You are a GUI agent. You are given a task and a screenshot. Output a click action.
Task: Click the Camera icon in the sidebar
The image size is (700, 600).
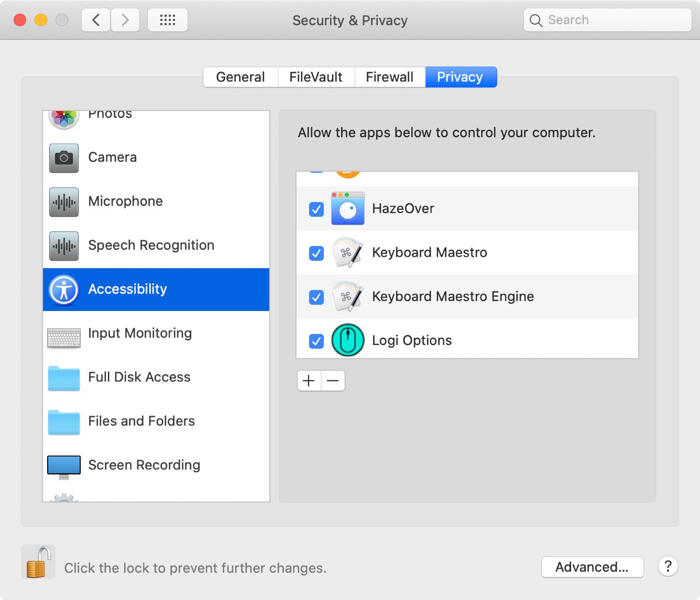click(64, 158)
